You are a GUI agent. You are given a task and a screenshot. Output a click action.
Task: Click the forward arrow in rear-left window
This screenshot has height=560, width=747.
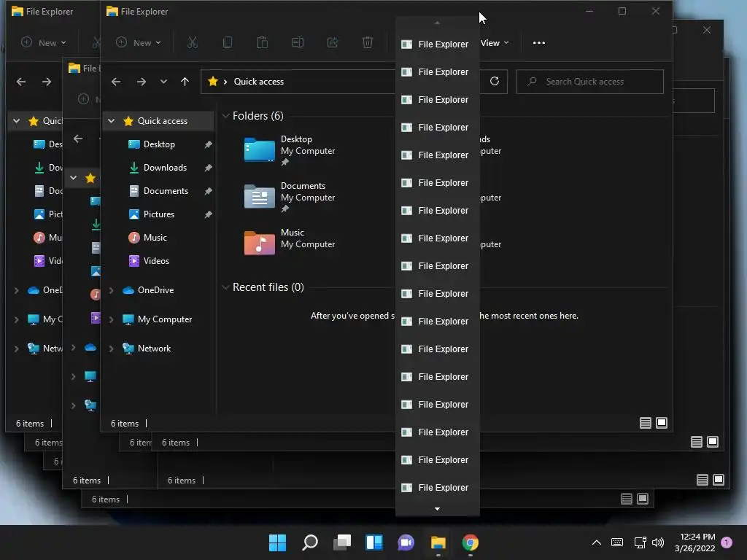click(x=47, y=82)
